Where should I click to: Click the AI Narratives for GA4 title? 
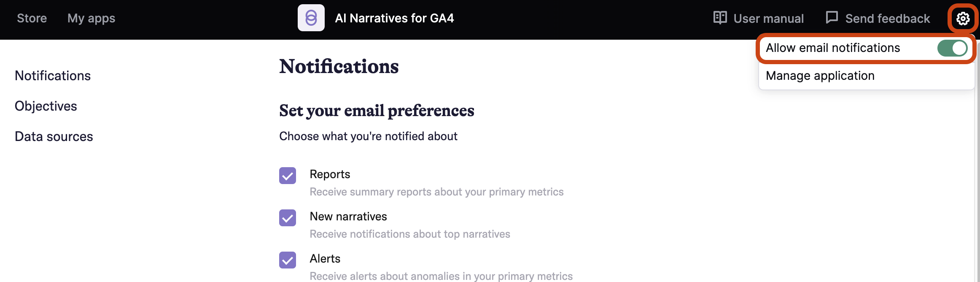394,18
